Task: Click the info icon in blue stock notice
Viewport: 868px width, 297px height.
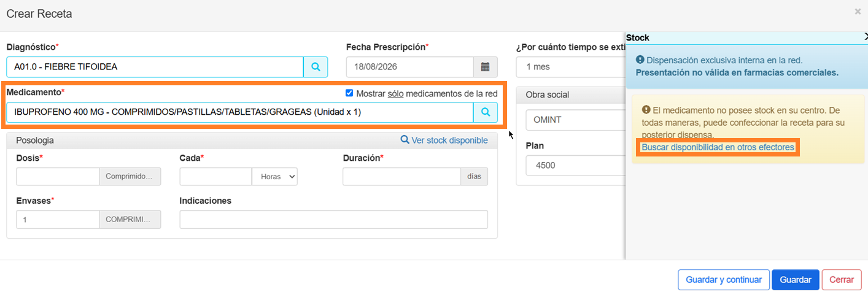Action: [640, 60]
